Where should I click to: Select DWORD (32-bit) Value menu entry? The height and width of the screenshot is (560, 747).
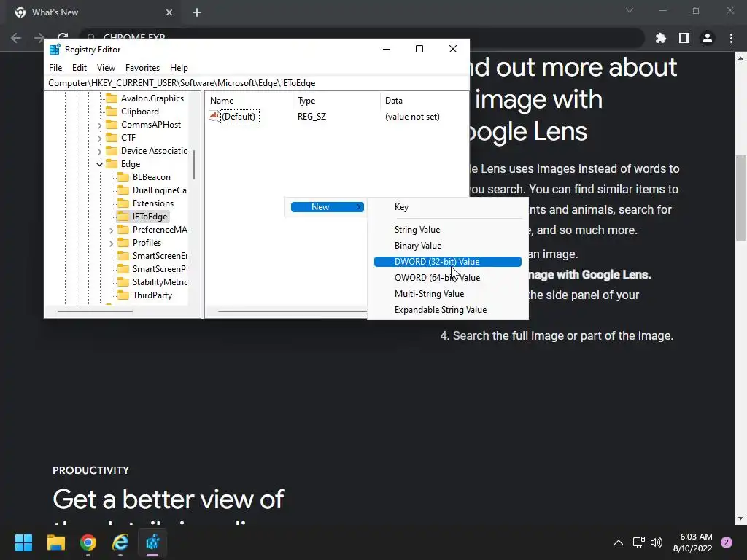point(448,262)
